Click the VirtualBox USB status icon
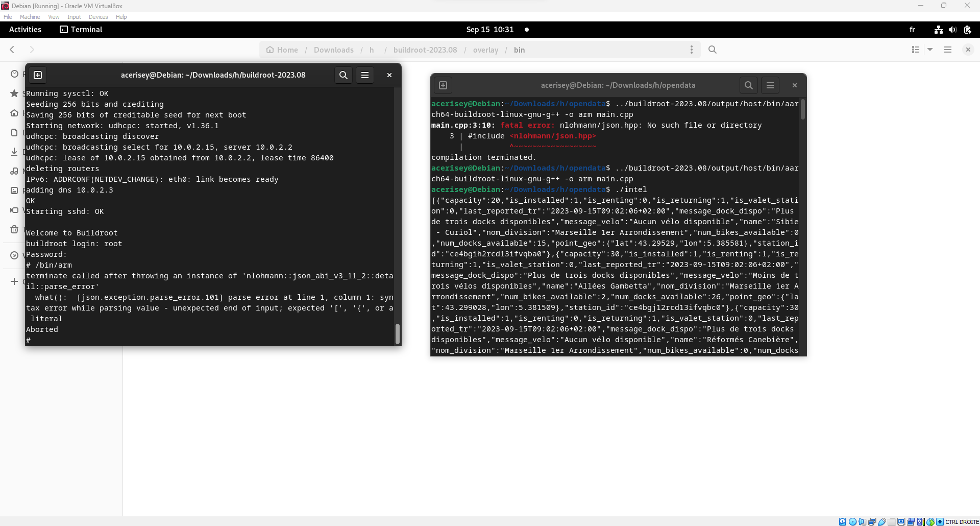The image size is (980, 526). pos(882,521)
